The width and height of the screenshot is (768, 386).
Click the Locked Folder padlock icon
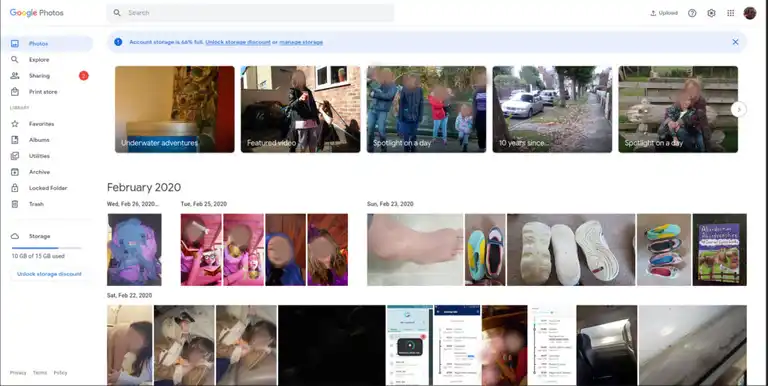click(15, 188)
